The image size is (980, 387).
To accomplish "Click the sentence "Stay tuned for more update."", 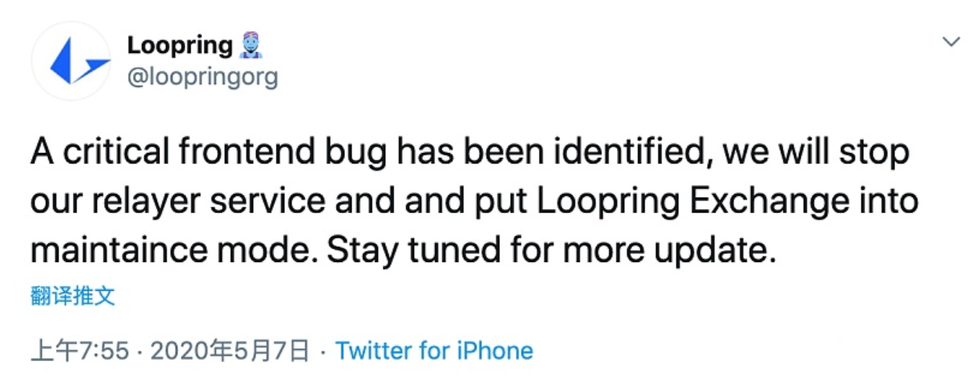I will tap(552, 251).
